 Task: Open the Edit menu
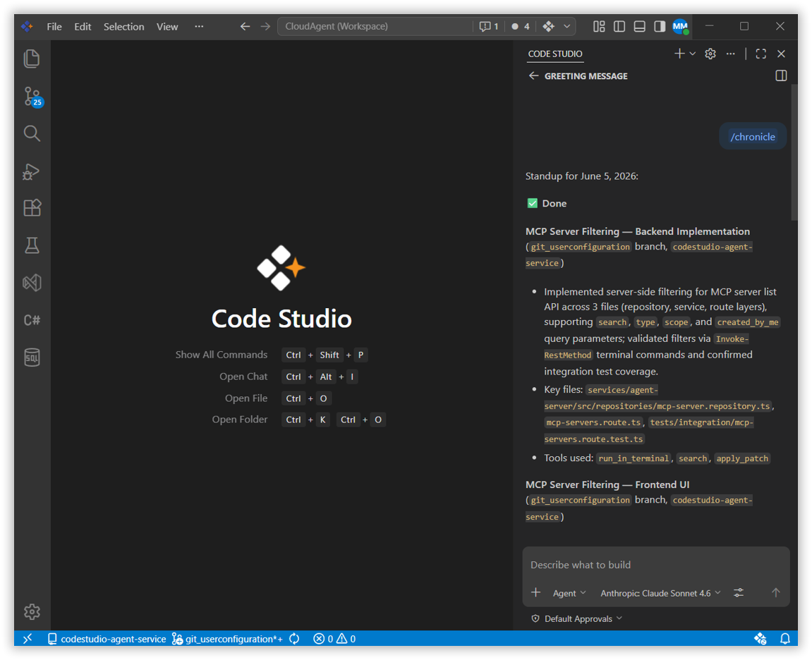click(x=83, y=26)
